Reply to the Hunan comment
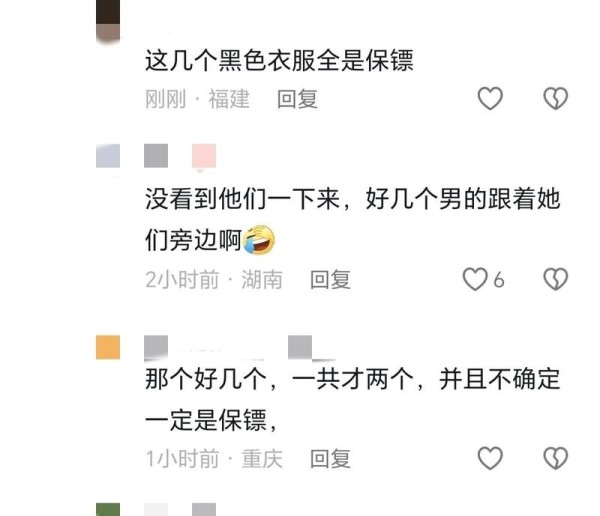The height and width of the screenshot is (516, 600). click(x=330, y=279)
